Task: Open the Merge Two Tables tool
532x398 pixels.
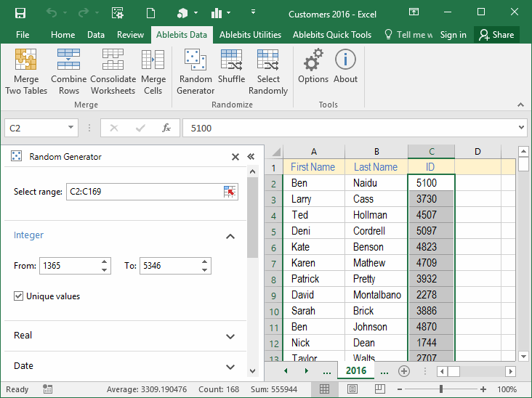Action: pyautogui.click(x=26, y=72)
